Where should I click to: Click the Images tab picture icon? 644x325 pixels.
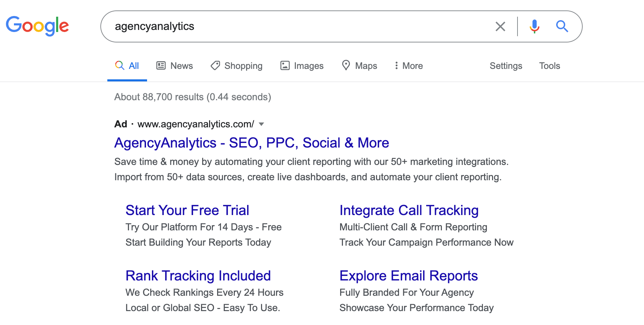pos(285,65)
